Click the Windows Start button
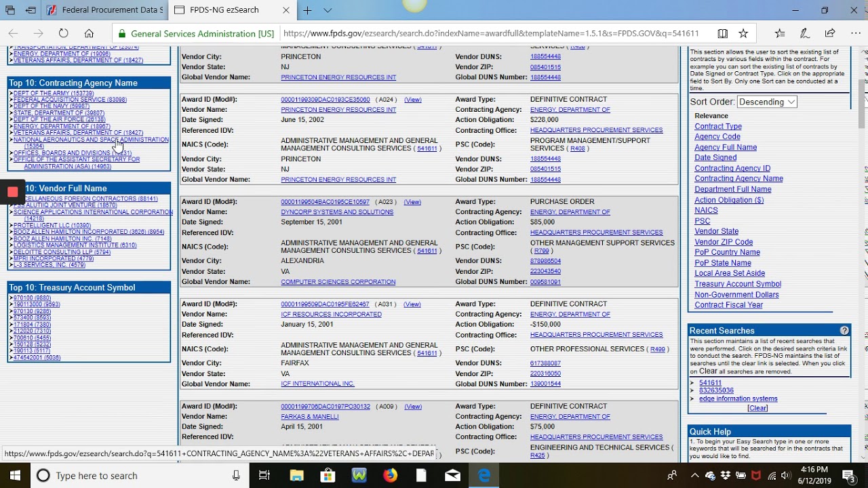The width and height of the screenshot is (868, 488). coord(15,476)
